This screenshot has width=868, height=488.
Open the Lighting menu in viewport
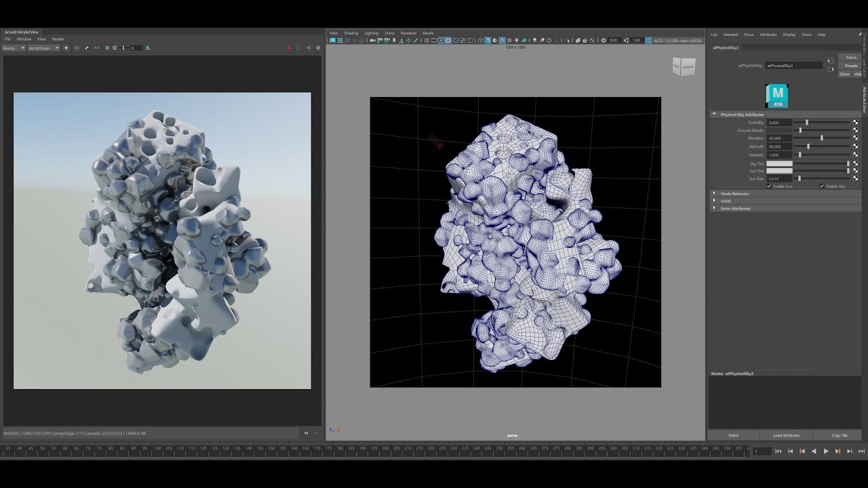click(372, 33)
